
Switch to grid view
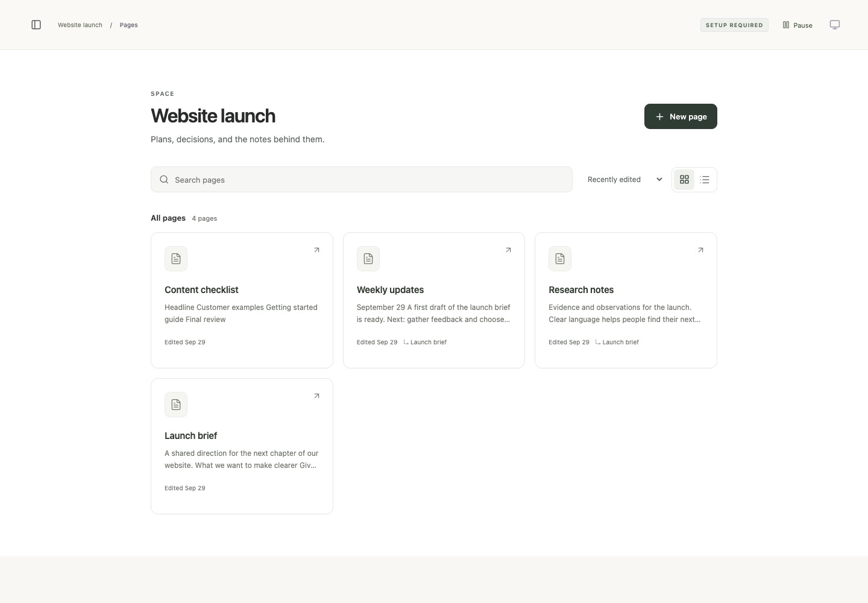coord(684,180)
